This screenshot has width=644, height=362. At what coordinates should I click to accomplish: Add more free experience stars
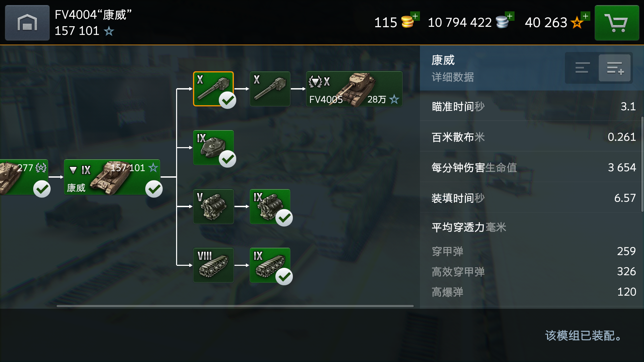pyautogui.click(x=586, y=16)
